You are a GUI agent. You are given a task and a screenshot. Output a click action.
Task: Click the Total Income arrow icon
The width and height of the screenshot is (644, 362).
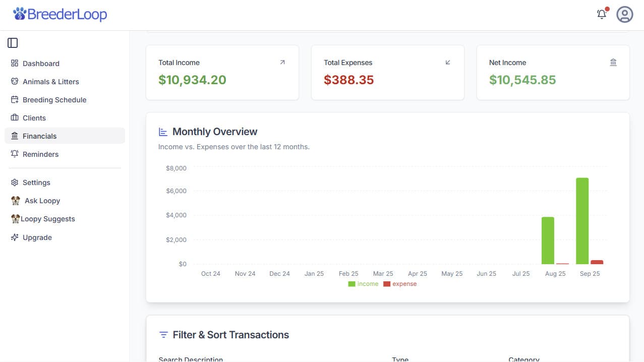click(282, 63)
